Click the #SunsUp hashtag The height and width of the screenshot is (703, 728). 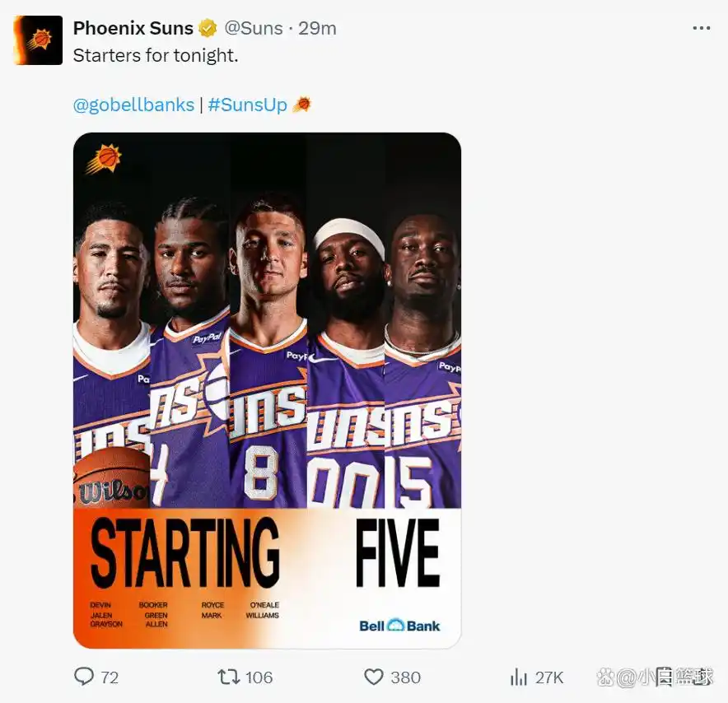pyautogui.click(x=249, y=105)
